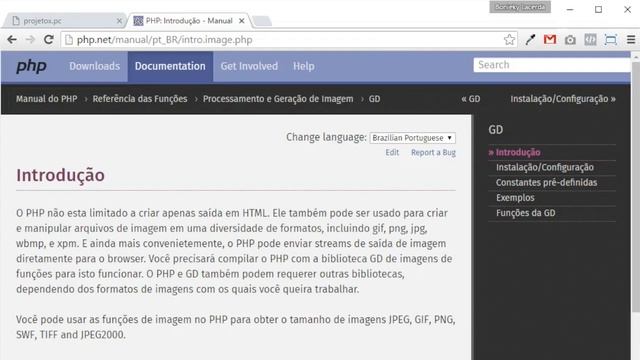The image size is (640, 360).
Task: Open the eyedropper color picker extension
Action: point(530,40)
